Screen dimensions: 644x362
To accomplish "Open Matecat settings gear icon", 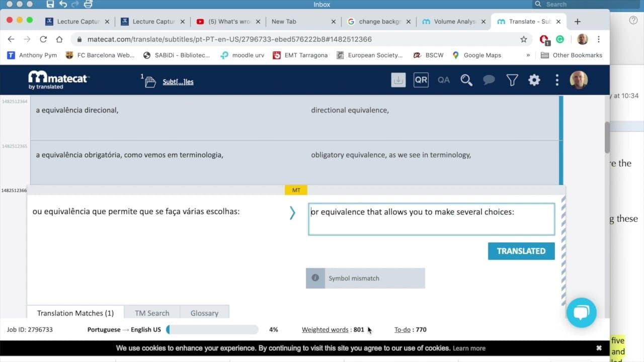I will (x=534, y=80).
